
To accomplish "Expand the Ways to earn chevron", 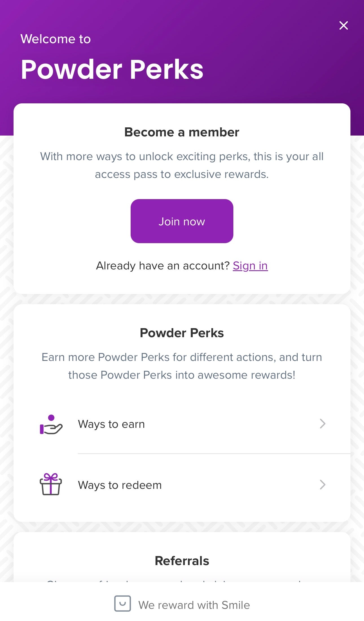I will tap(323, 424).
